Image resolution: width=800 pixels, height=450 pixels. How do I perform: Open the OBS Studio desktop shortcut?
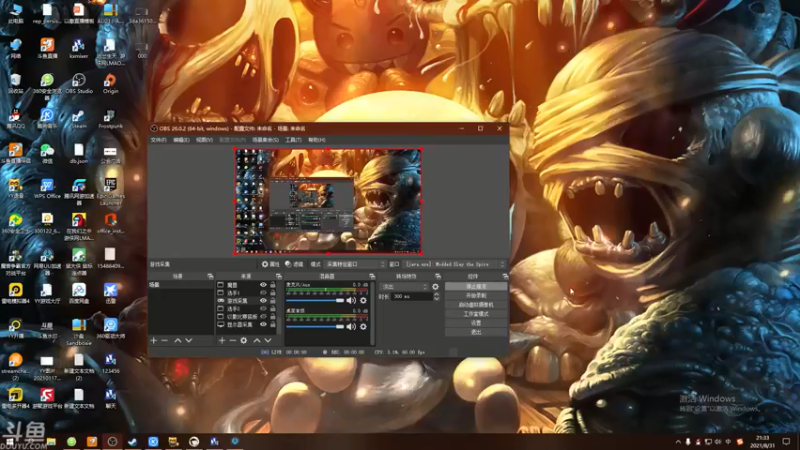[79, 84]
